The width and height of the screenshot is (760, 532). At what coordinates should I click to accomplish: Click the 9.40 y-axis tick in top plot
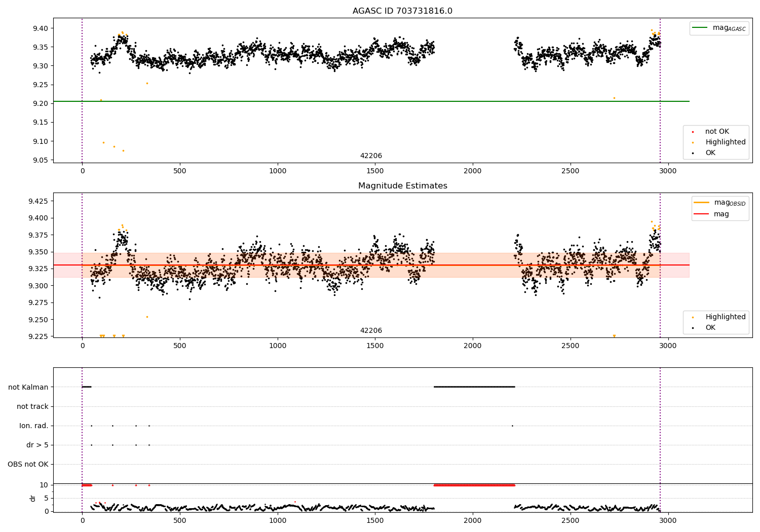click(x=40, y=28)
